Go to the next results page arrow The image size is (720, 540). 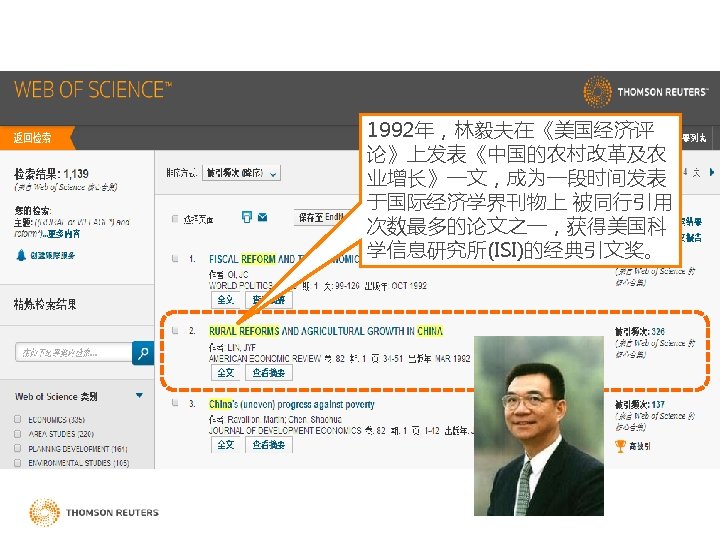pyautogui.click(x=712, y=172)
